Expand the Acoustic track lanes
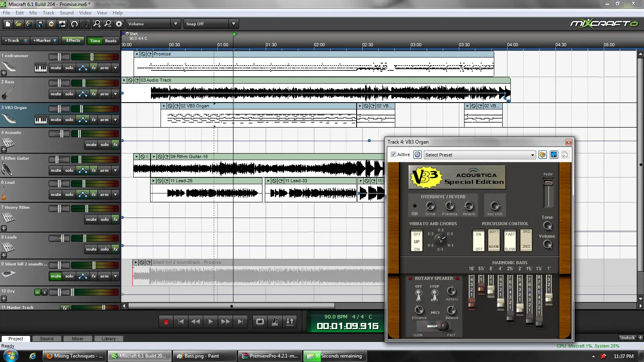Image resolution: width=644 pixels, height=362 pixels. (x=4, y=150)
